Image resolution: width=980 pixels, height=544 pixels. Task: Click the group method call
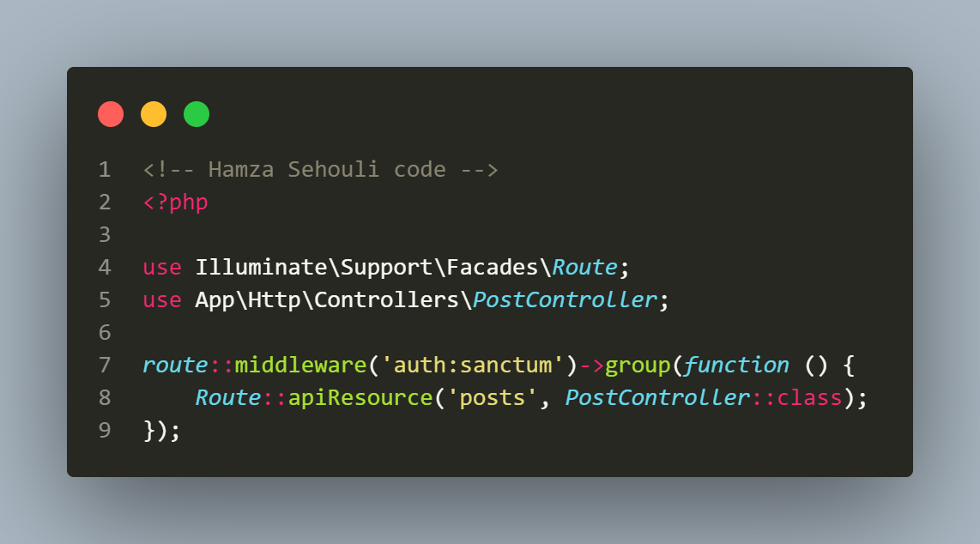(x=638, y=366)
